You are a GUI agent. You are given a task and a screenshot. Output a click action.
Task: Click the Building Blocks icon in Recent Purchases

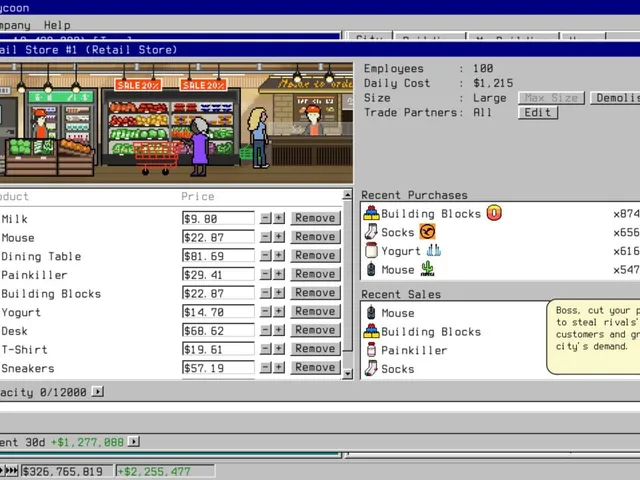(371, 213)
